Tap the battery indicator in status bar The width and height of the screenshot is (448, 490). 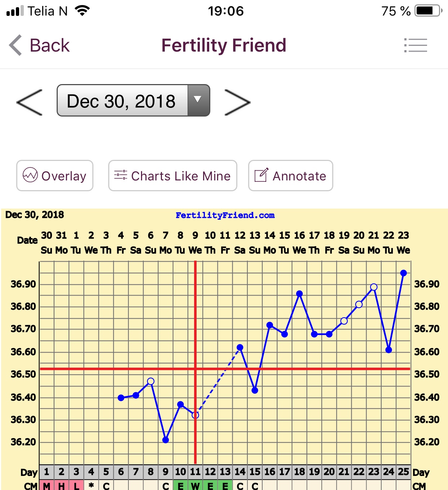click(428, 11)
